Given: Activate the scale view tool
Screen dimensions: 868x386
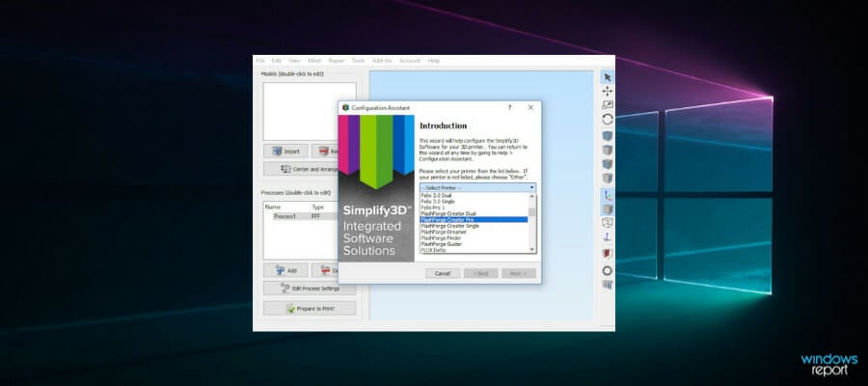Looking at the screenshot, I should [x=608, y=105].
